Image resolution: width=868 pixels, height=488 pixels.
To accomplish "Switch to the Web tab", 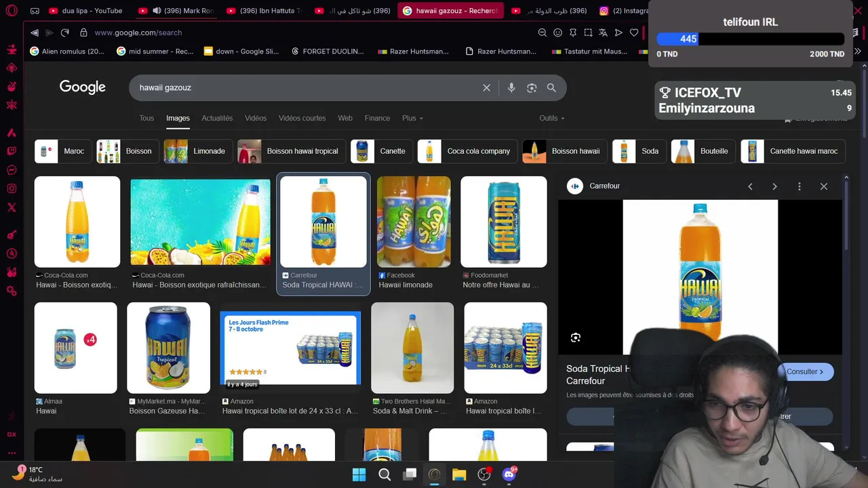I will click(345, 118).
